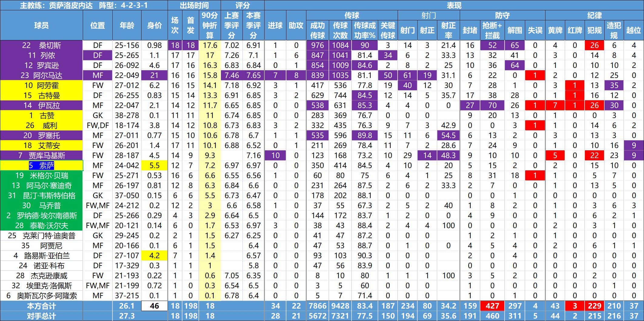This screenshot has height=321, width=644.
Task: Click the 黄牌 column header
Action: pos(555,30)
